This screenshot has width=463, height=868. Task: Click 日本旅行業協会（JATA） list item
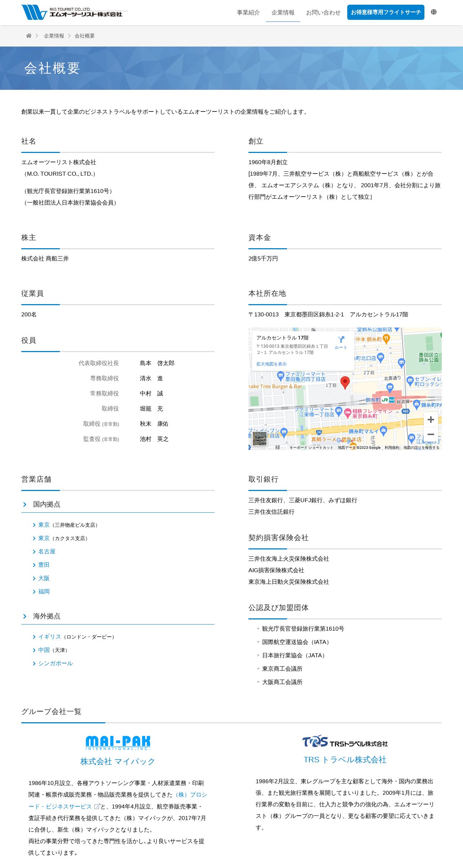[x=295, y=656]
